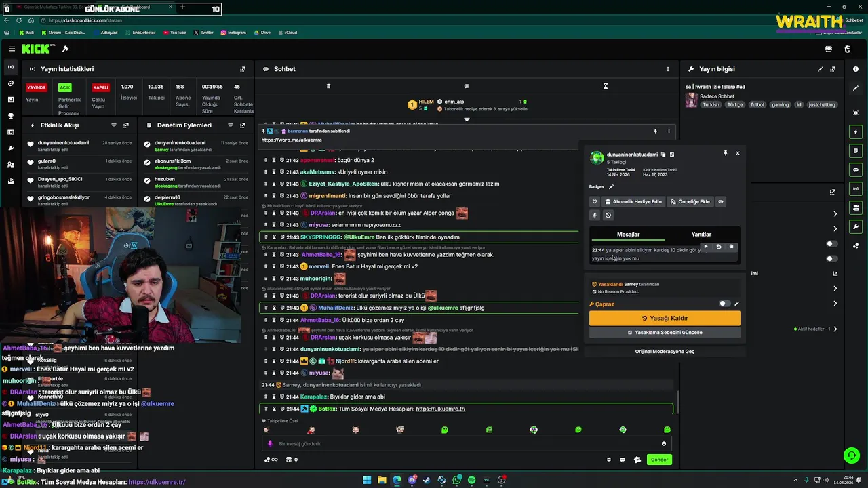This screenshot has height=488, width=868.
Task: Click the Bir mesaj gönderin input field
Action: [468, 443]
